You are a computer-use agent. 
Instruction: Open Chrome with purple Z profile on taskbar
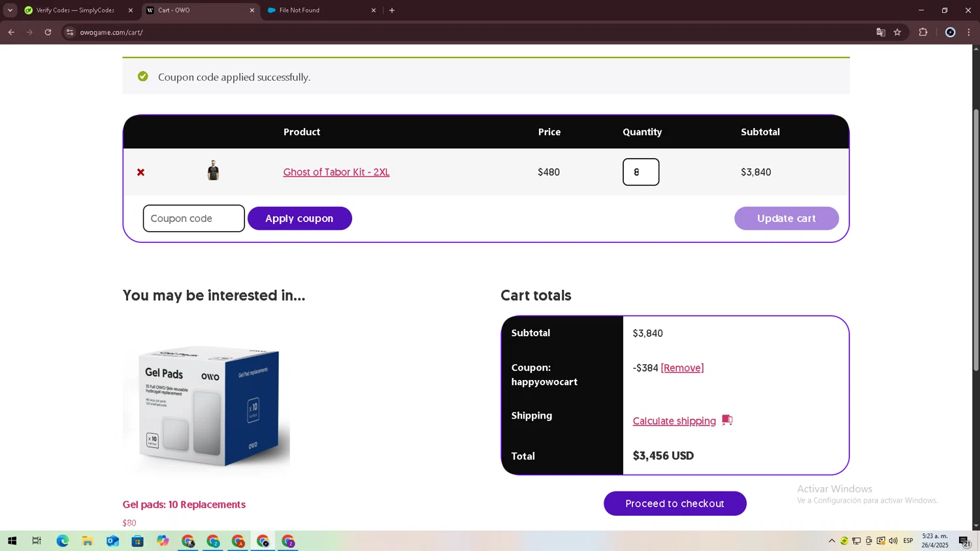coord(288,541)
